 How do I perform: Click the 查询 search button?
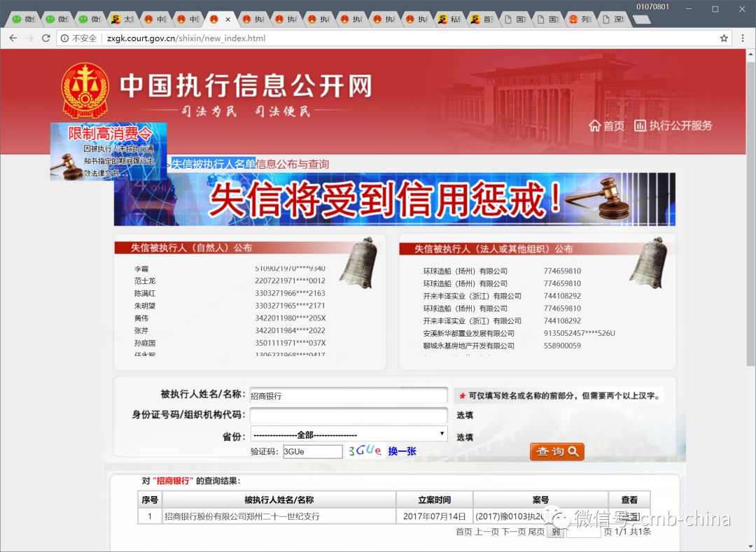pyautogui.click(x=557, y=451)
